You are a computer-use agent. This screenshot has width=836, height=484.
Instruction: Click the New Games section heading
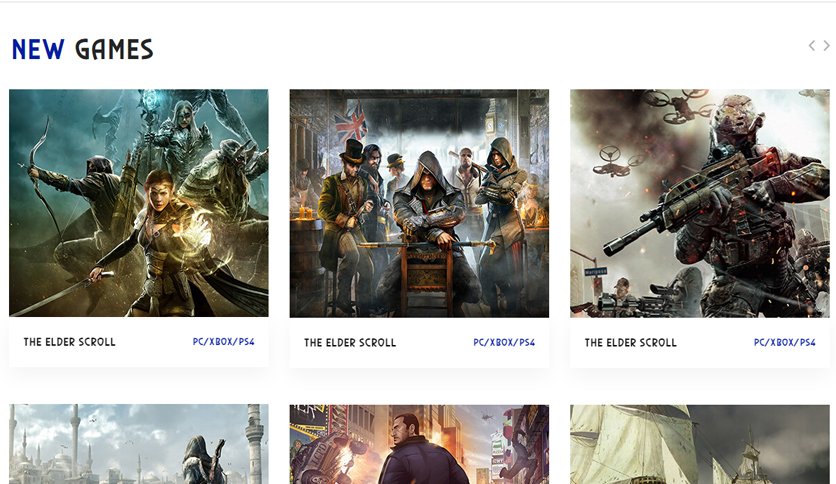(x=83, y=50)
